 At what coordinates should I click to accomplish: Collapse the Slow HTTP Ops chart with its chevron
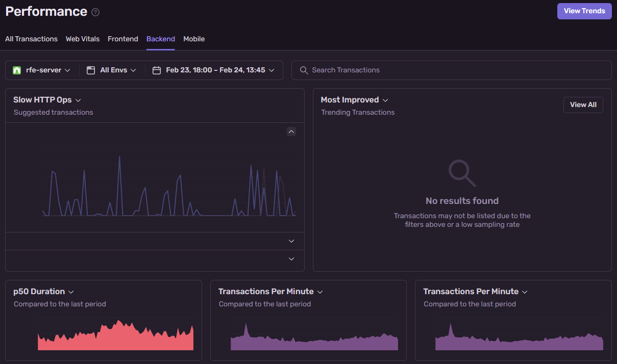[291, 132]
